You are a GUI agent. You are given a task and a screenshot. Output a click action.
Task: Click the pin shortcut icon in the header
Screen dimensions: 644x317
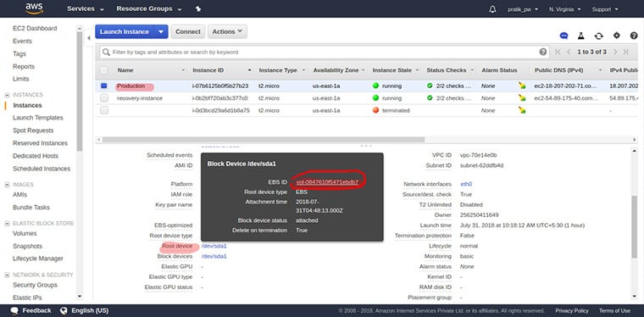click(x=198, y=8)
